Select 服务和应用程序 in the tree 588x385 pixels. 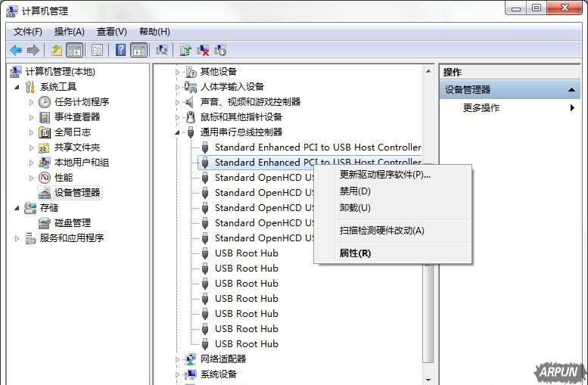[x=72, y=238]
